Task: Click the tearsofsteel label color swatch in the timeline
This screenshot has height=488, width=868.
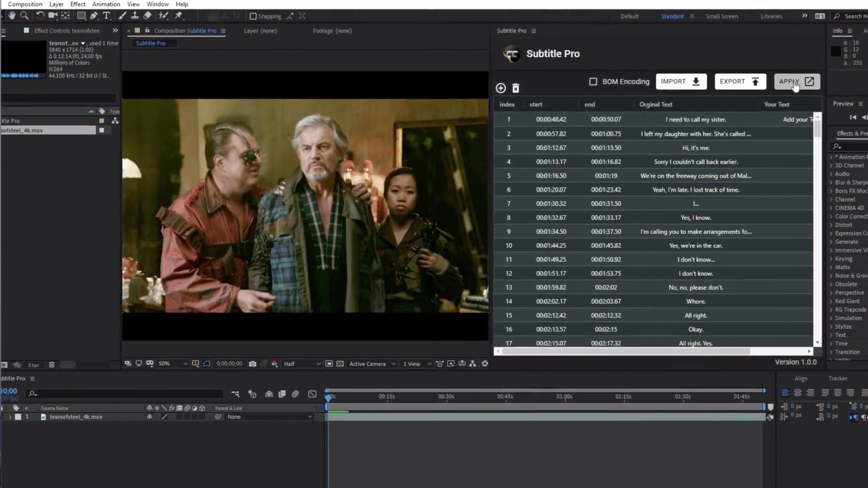Action: point(18,417)
